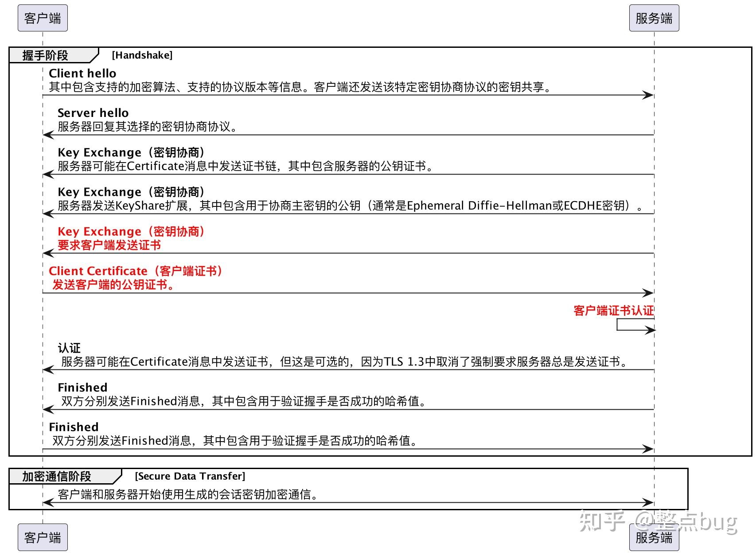The height and width of the screenshot is (555, 756).
Task: Click the 客户端证书认证 self-message label
Action: point(614,311)
